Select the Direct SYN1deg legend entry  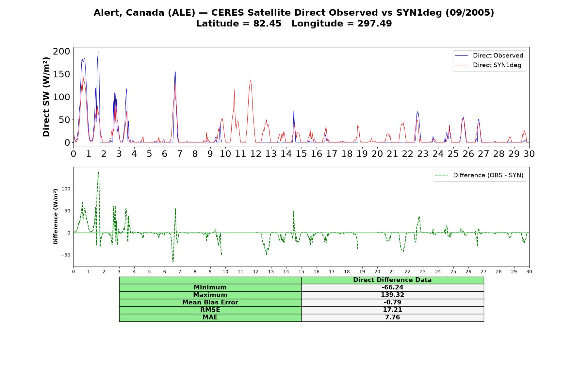point(497,65)
